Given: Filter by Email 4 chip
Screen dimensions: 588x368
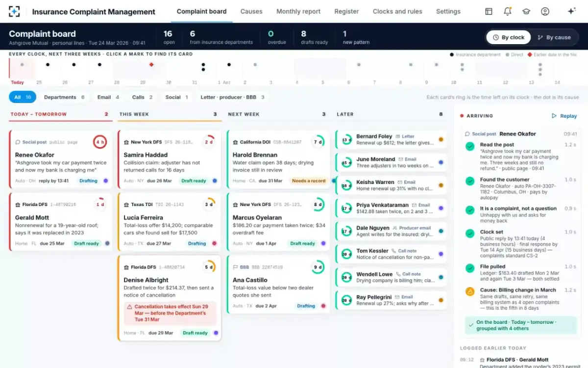Looking at the screenshot, I should click(108, 97).
